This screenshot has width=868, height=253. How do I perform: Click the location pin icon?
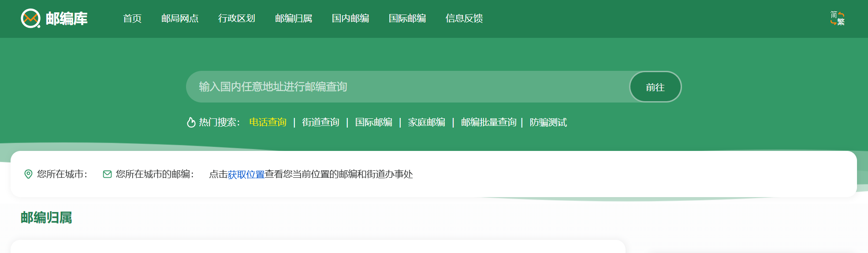click(x=28, y=174)
